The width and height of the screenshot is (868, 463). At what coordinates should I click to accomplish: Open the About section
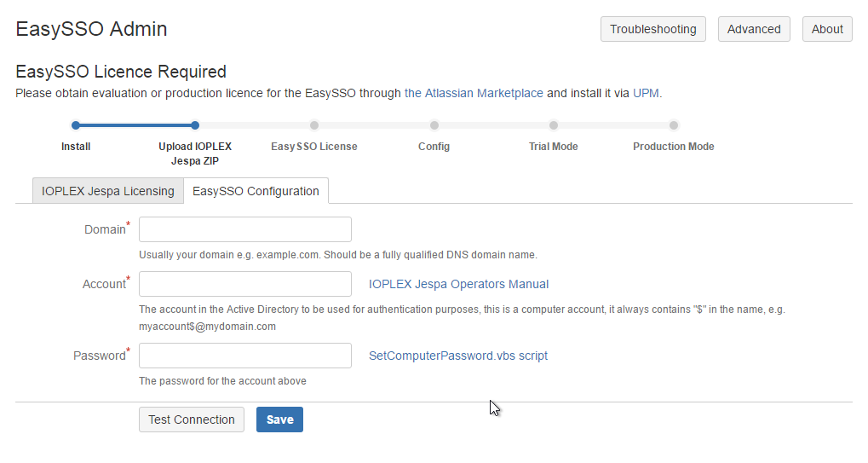[x=827, y=29]
